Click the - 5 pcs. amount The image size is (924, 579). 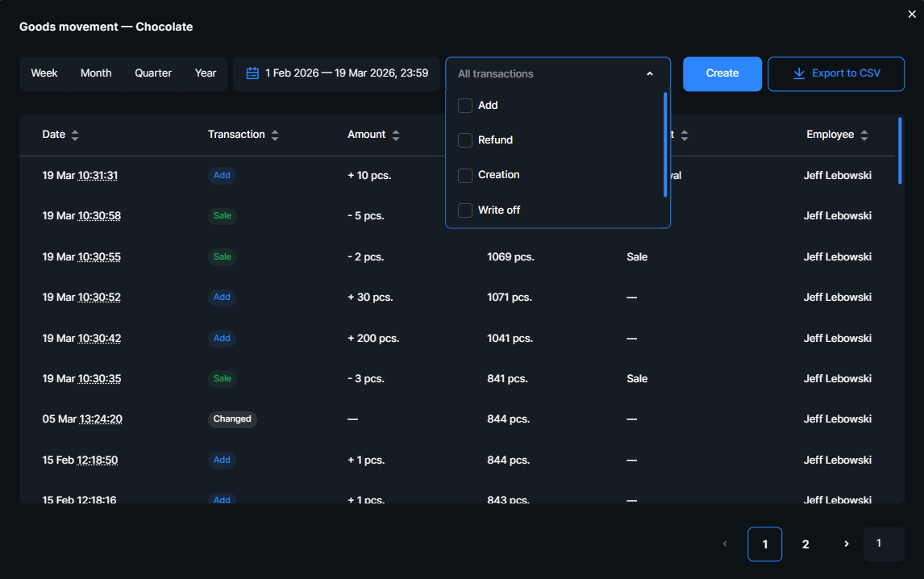tap(366, 216)
